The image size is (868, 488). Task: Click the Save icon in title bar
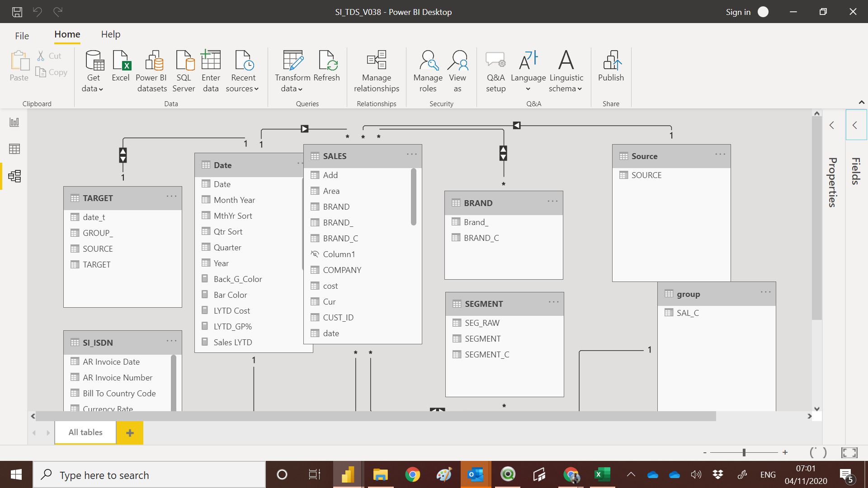(17, 12)
